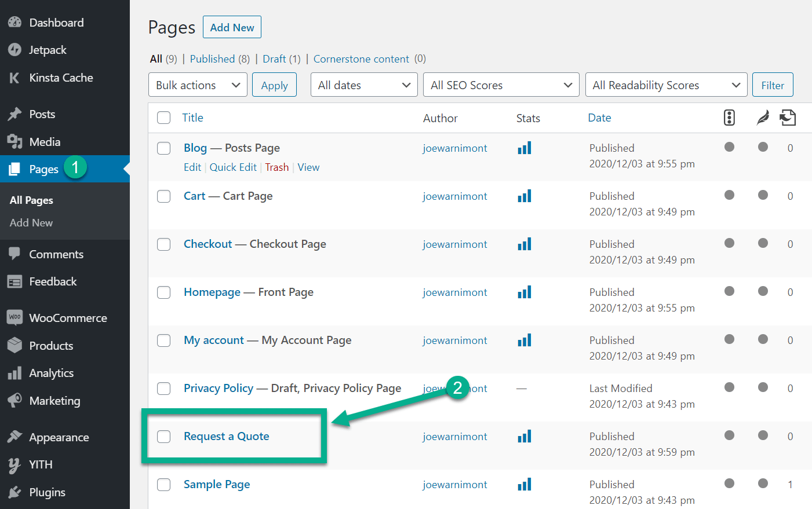Image resolution: width=812 pixels, height=509 pixels.
Task: Open the Marketing section
Action: [x=54, y=401]
